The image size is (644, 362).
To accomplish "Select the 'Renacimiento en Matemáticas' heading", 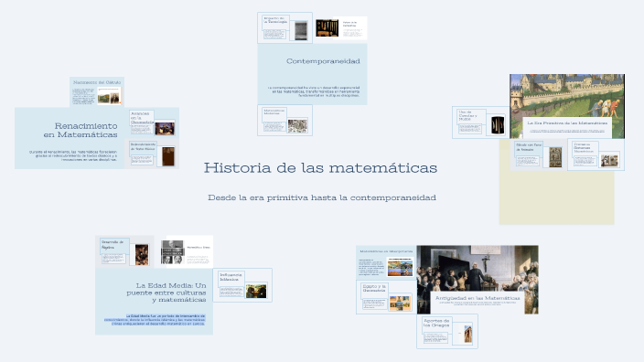I will (80, 130).
